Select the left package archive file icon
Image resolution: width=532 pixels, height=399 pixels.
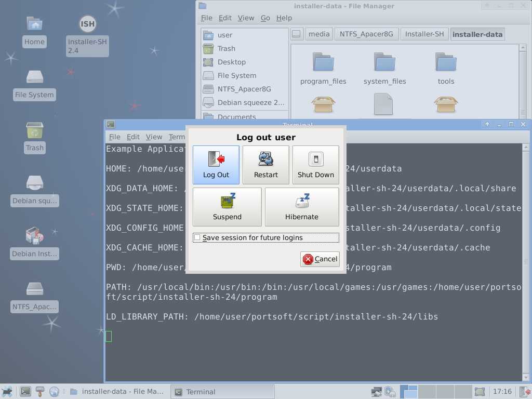pyautogui.click(x=323, y=104)
